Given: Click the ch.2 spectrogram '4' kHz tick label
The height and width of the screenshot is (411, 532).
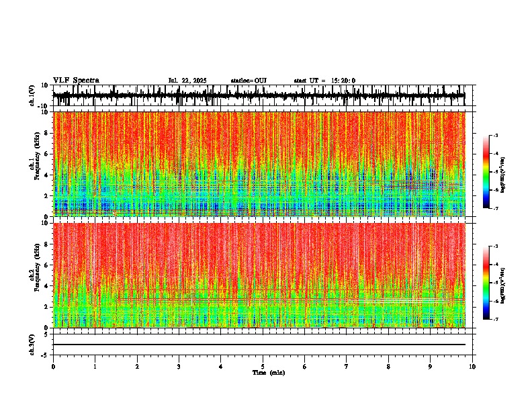Looking at the screenshot, I should click(x=47, y=286).
